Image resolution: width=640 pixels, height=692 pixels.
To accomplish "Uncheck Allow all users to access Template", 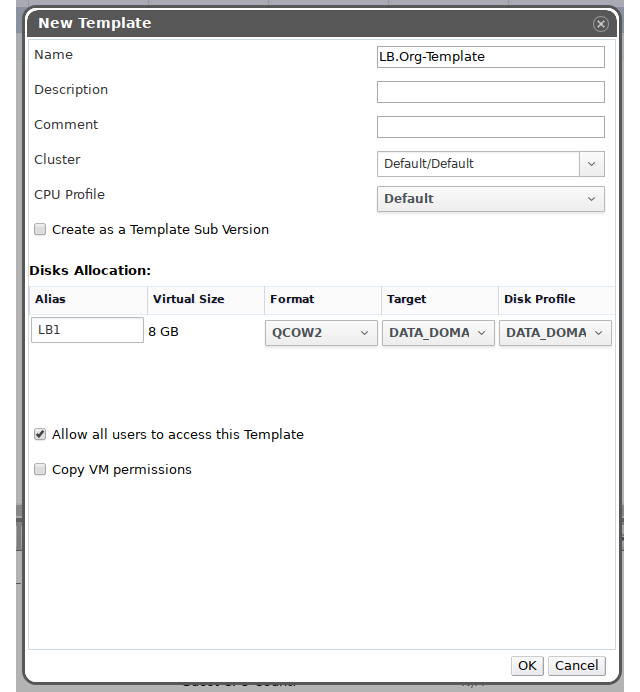I will click(40, 435).
